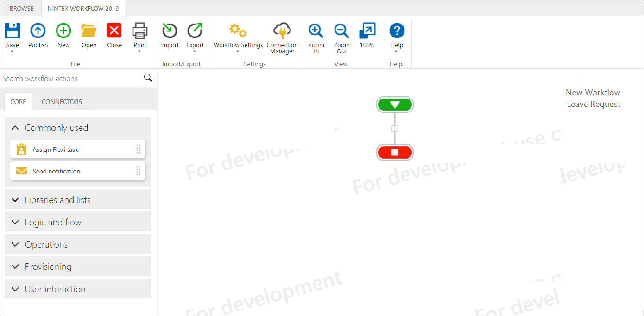Open the Print dropdown arrow
Screen dimensions: 644x316
[x=140, y=51]
